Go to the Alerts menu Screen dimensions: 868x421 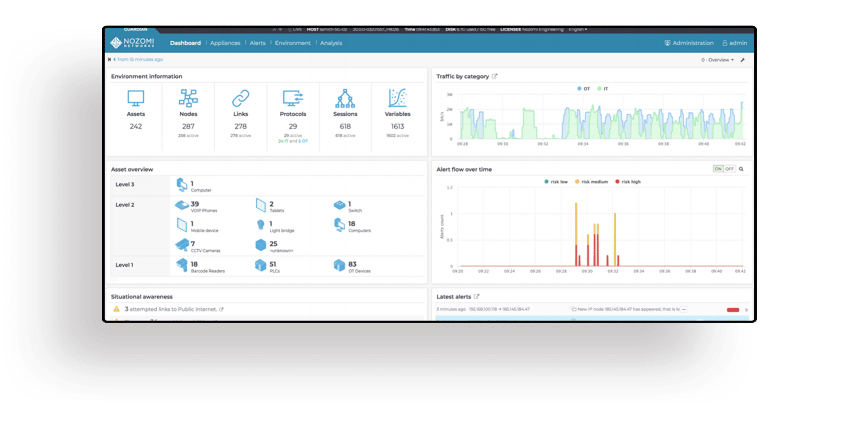pyautogui.click(x=257, y=43)
